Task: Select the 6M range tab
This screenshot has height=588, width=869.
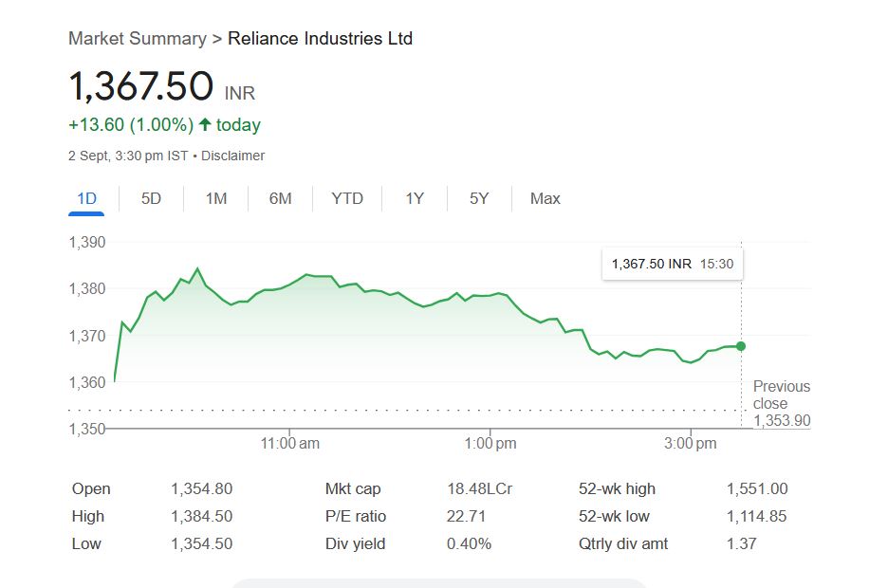Action: pyautogui.click(x=280, y=198)
